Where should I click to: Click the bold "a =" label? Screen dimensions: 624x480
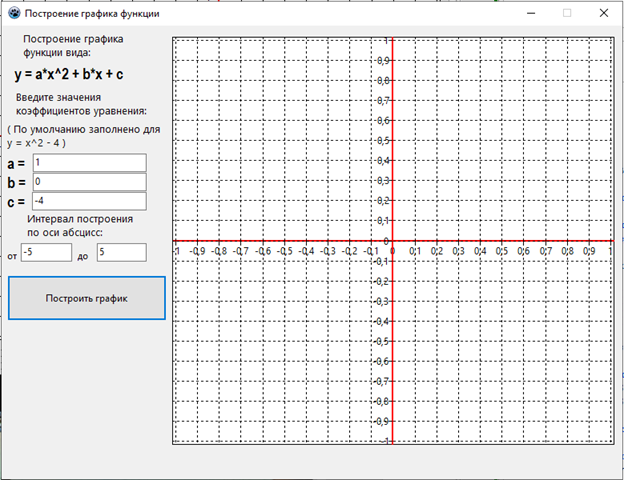click(16, 163)
